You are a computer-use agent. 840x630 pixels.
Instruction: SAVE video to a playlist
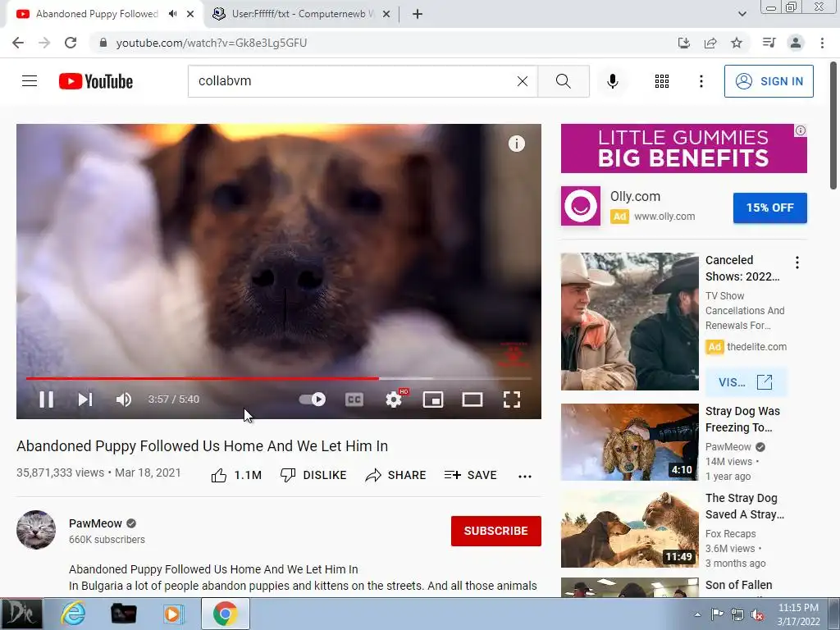tap(470, 475)
